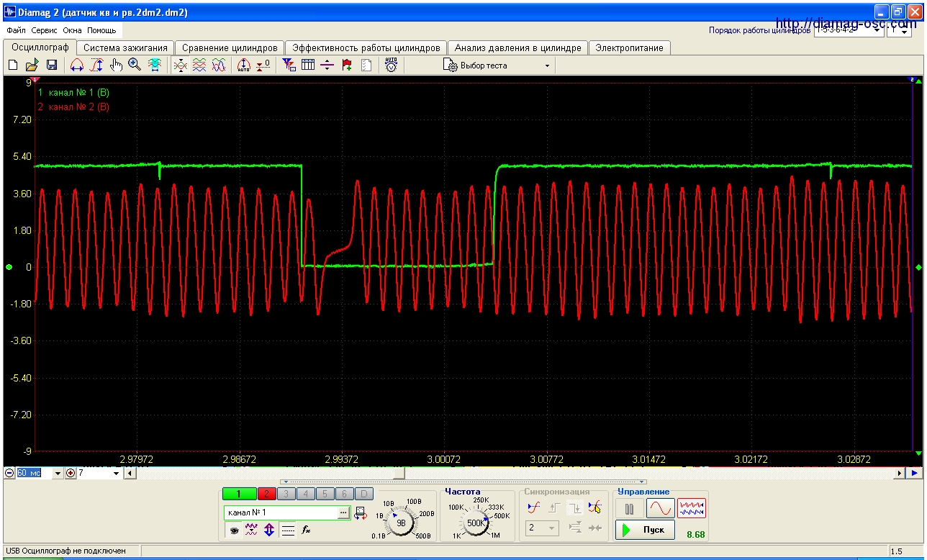Click the filter funnel icon in toolbar
927x560 pixels.
289,66
